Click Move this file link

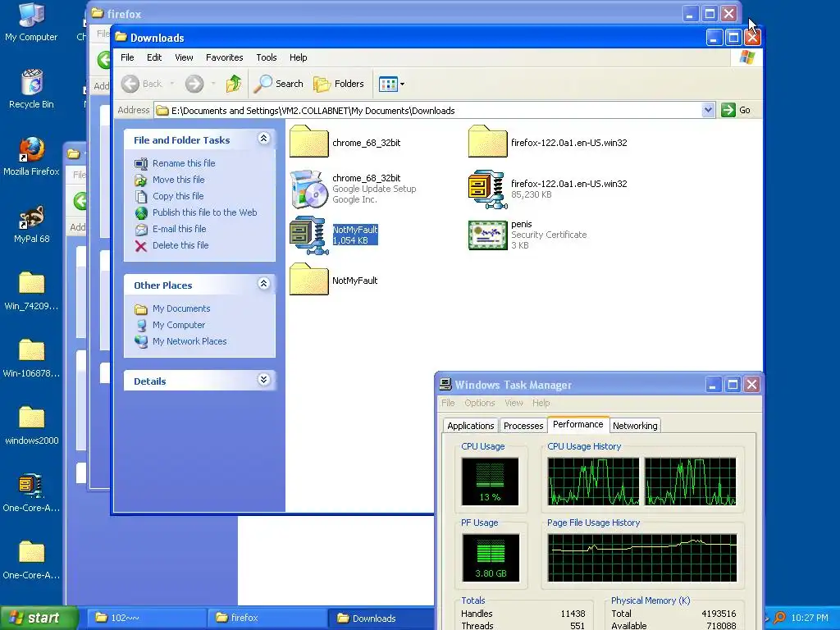(x=178, y=180)
